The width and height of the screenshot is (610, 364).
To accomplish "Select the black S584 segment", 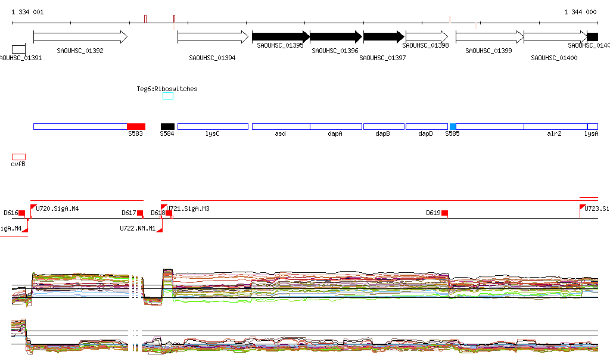I will click(x=167, y=127).
